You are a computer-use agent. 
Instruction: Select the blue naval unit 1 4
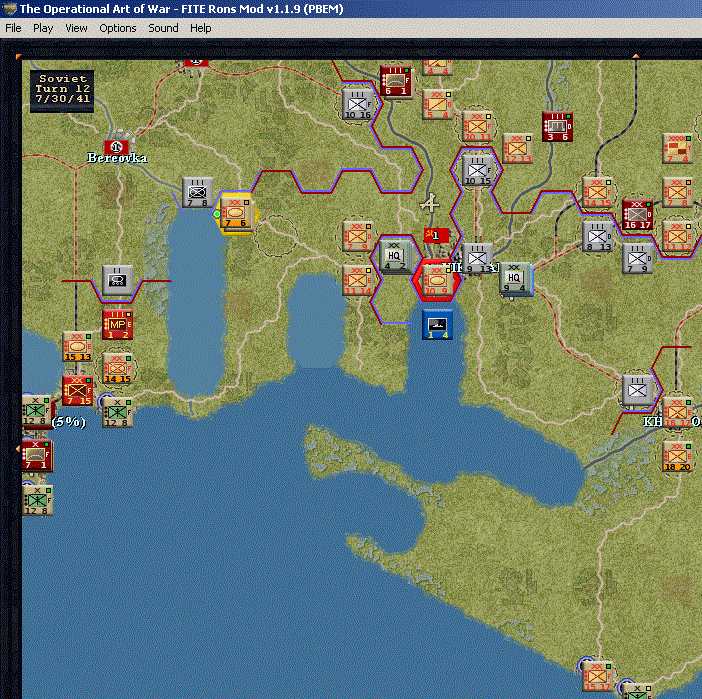tap(437, 324)
